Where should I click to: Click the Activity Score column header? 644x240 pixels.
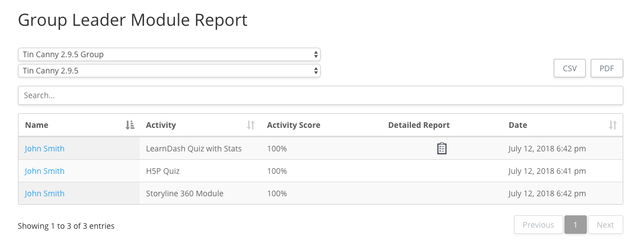294,125
